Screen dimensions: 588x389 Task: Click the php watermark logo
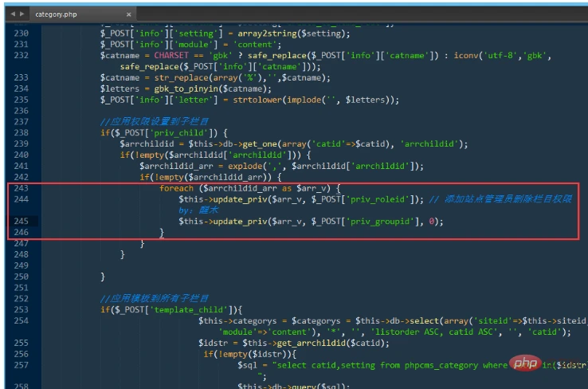pos(525,363)
